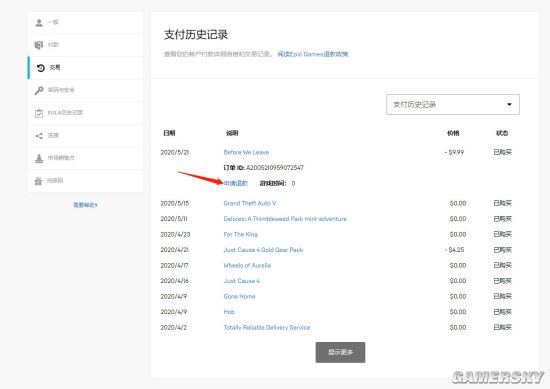Open the Connections share icon
Screen dimensions: 550x389
(39, 135)
